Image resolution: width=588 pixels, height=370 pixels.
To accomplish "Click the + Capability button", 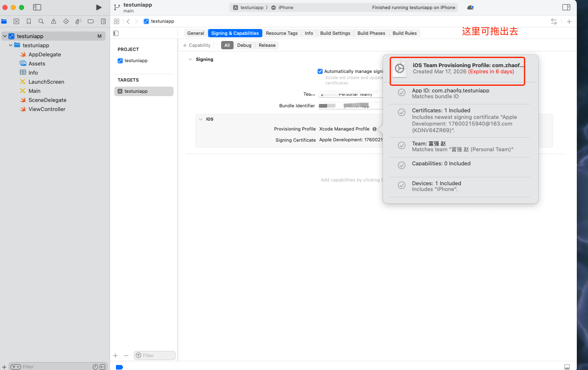I will coord(197,45).
